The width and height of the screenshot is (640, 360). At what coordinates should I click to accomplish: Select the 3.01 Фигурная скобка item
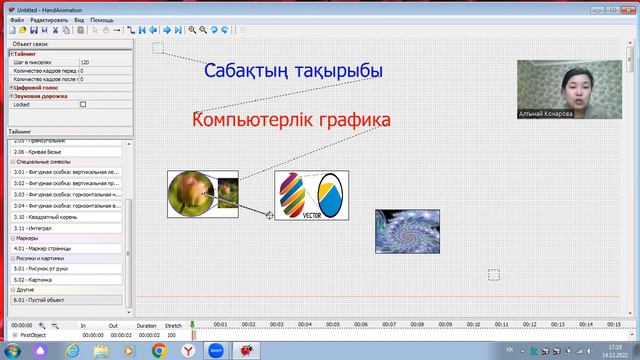tap(66, 172)
